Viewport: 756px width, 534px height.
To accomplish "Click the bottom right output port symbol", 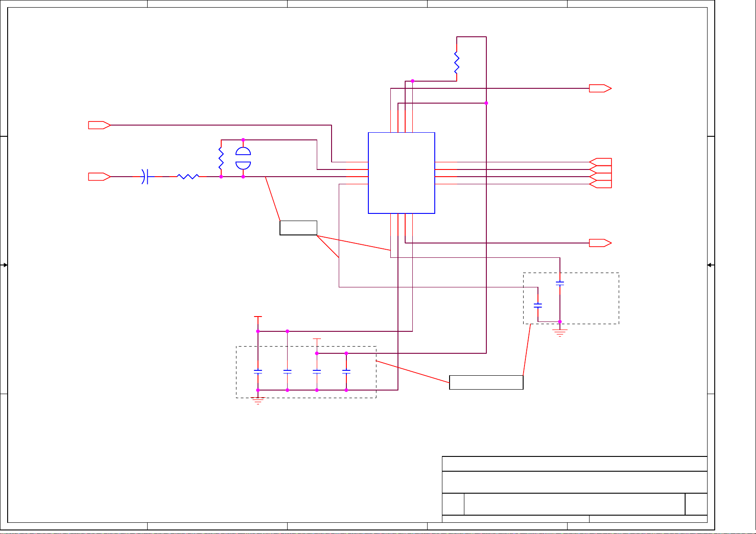I will click(600, 243).
